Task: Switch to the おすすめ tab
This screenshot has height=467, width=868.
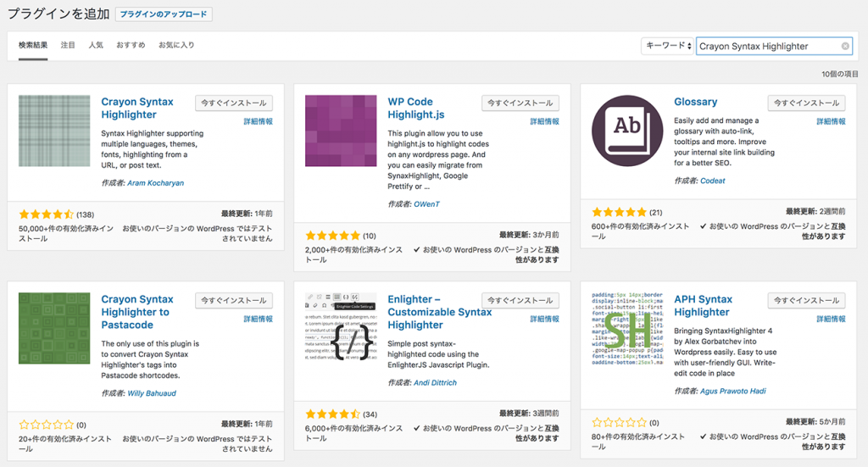Action: pyautogui.click(x=131, y=46)
